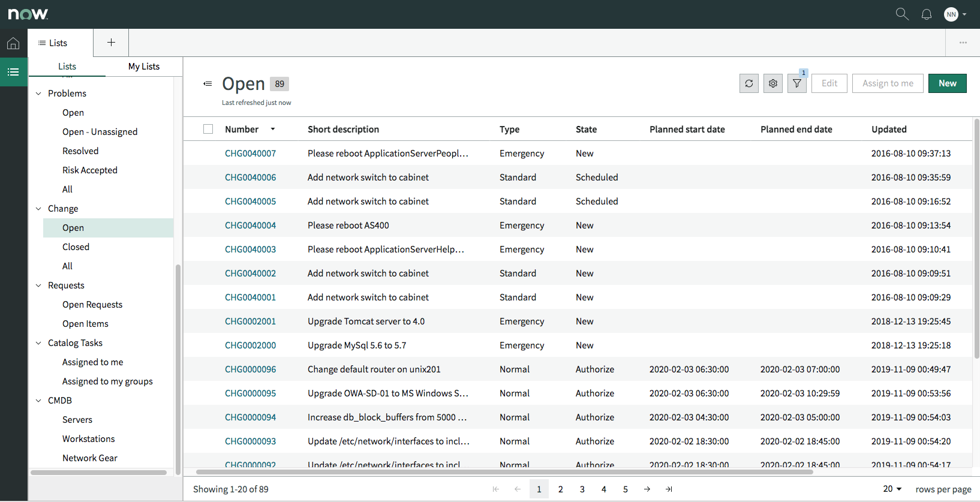The height and width of the screenshot is (502, 980).
Task: Click the NOW logo
Action: point(28,14)
